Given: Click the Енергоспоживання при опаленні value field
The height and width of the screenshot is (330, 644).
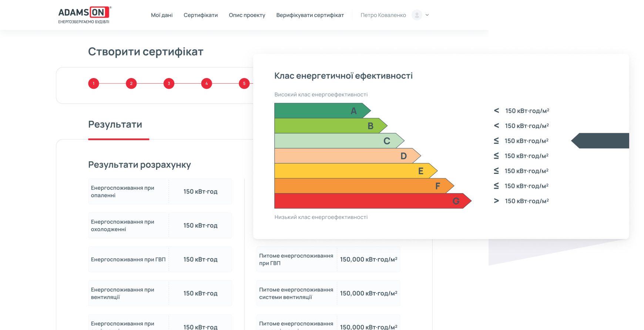Looking at the screenshot, I should pyautogui.click(x=200, y=192).
